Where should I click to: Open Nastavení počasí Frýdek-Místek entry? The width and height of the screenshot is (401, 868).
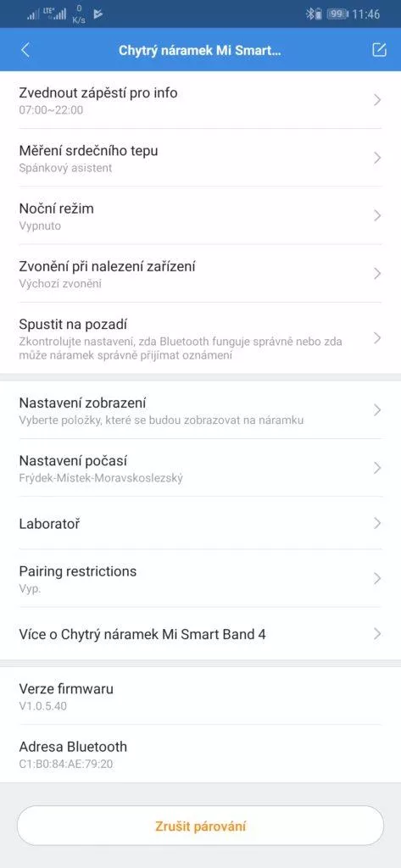pos(200,468)
